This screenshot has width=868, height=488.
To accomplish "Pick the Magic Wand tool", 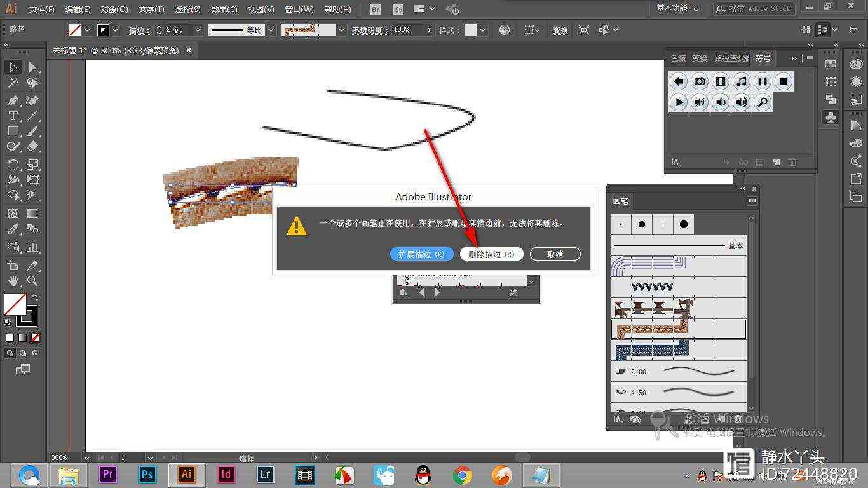I will [x=13, y=83].
